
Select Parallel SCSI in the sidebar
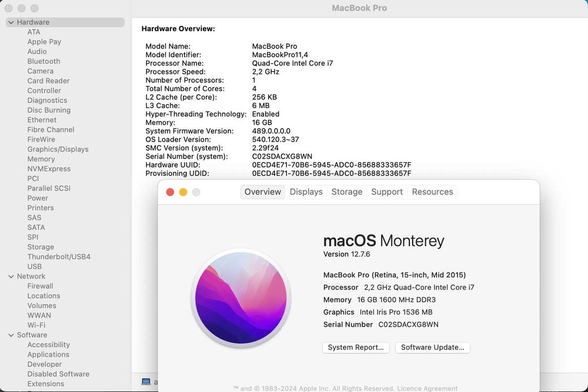click(49, 188)
